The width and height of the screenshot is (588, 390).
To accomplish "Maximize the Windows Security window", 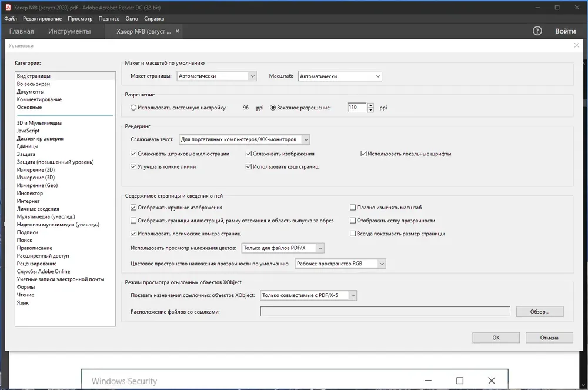I will [460, 381].
